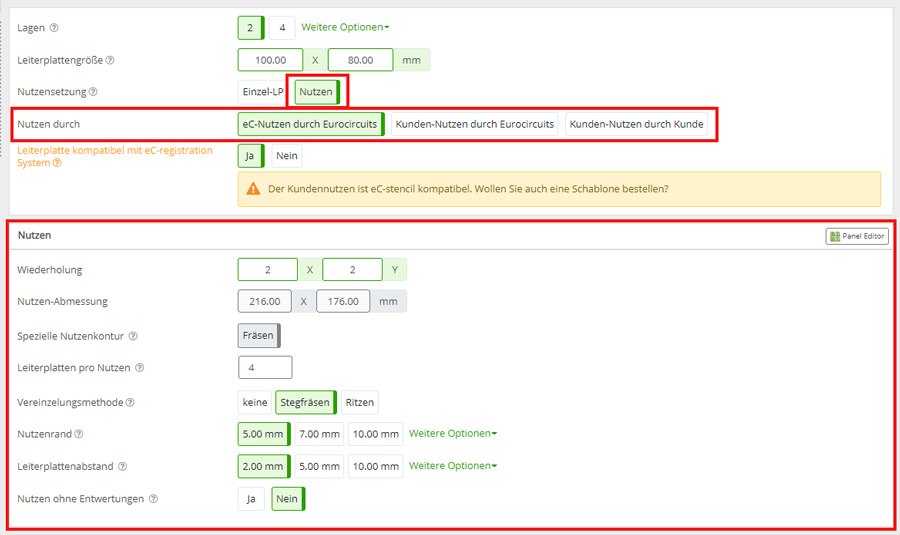Click the orange warning triangle icon
Image resolution: width=900 pixels, height=535 pixels.
(x=253, y=189)
